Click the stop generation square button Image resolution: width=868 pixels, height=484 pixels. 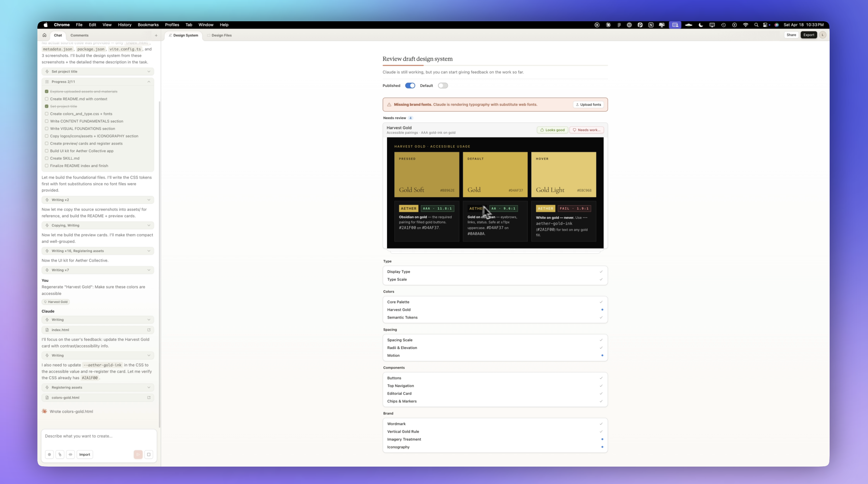coord(149,454)
